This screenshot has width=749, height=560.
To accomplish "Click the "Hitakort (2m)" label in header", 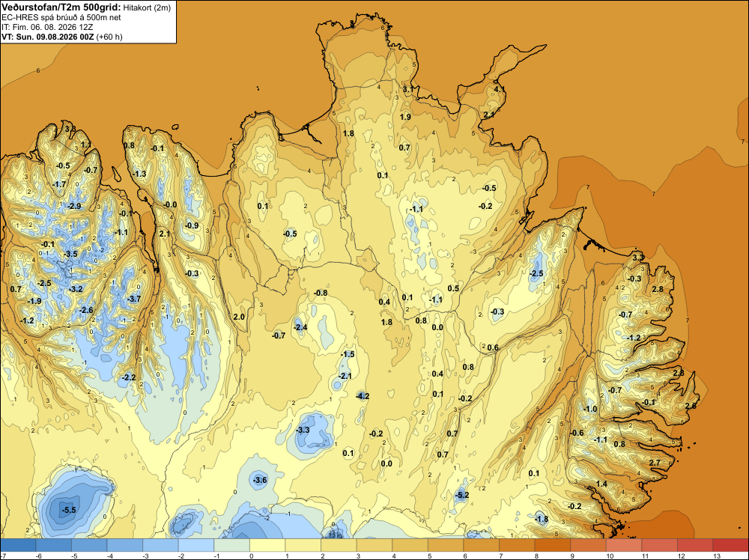I will pyautogui.click(x=147, y=7).
